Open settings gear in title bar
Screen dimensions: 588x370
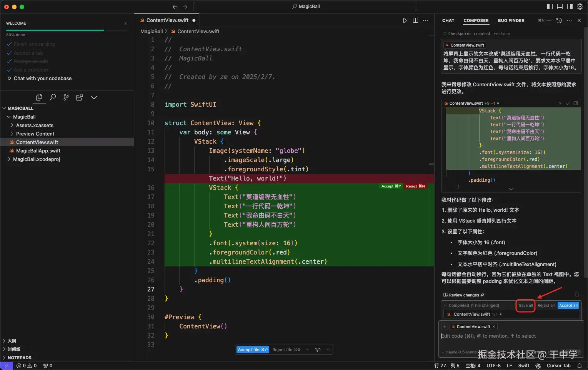[x=580, y=7]
